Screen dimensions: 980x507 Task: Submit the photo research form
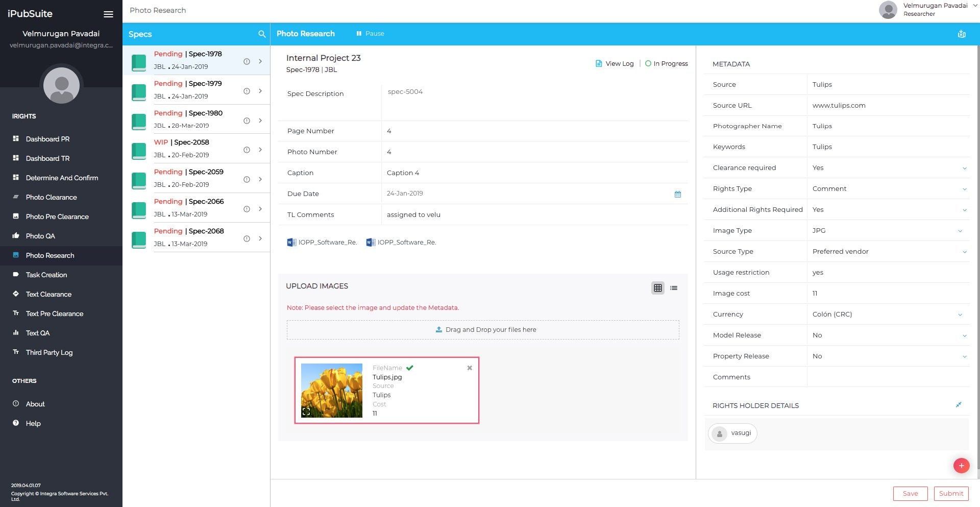951,494
